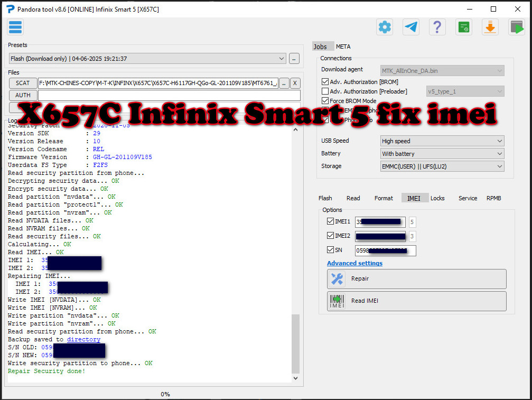Click presets ellipsis button
The width and height of the screenshot is (532, 400).
tap(294, 58)
